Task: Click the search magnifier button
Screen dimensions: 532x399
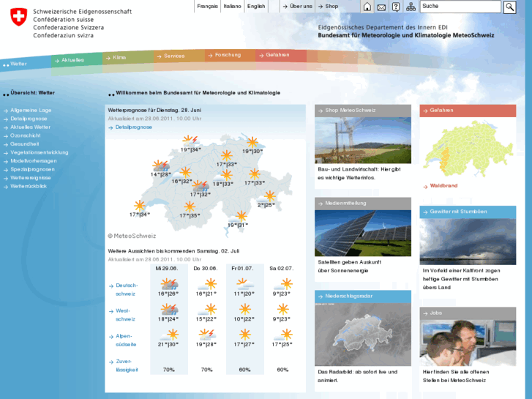Action: [x=509, y=7]
